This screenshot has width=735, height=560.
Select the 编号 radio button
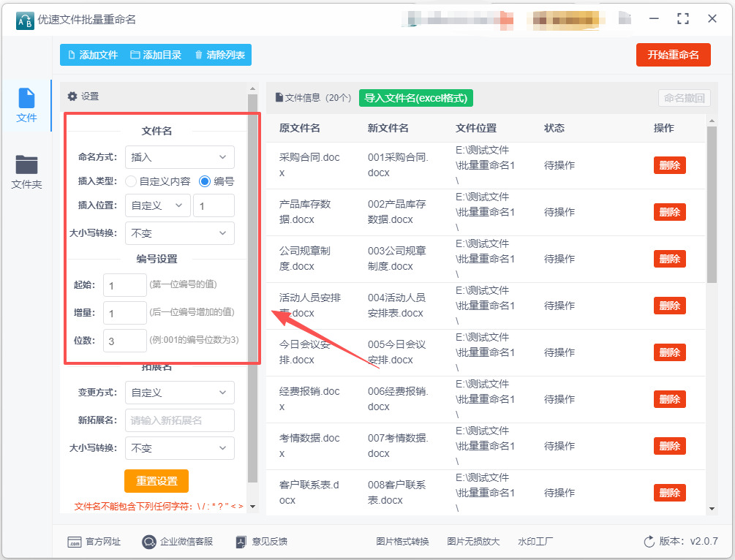pyautogui.click(x=205, y=181)
